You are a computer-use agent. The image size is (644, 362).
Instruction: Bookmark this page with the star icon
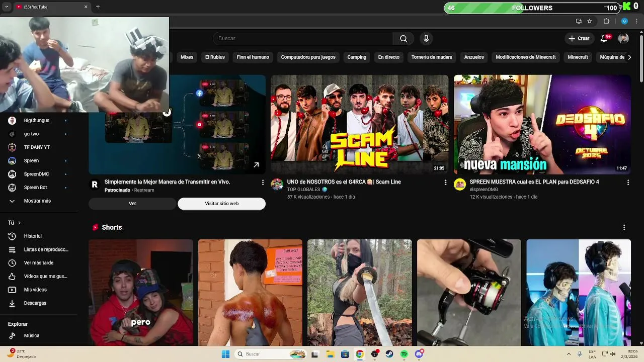pyautogui.click(x=590, y=21)
